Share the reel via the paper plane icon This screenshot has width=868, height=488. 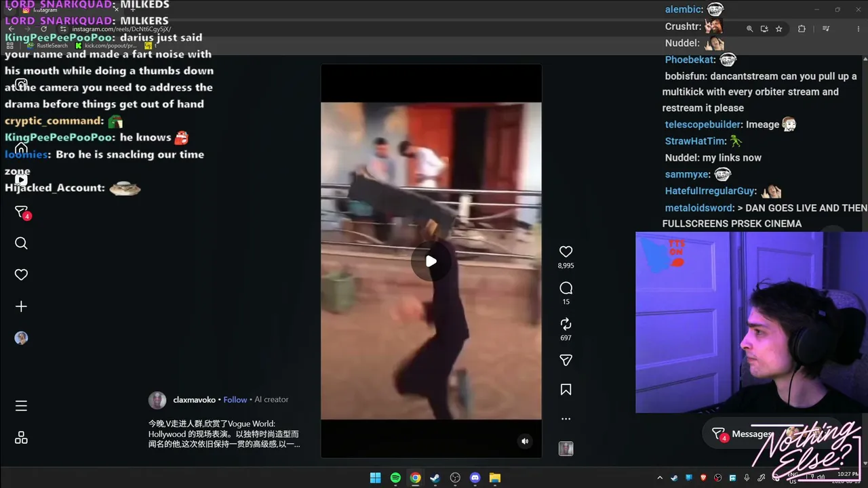566,360
